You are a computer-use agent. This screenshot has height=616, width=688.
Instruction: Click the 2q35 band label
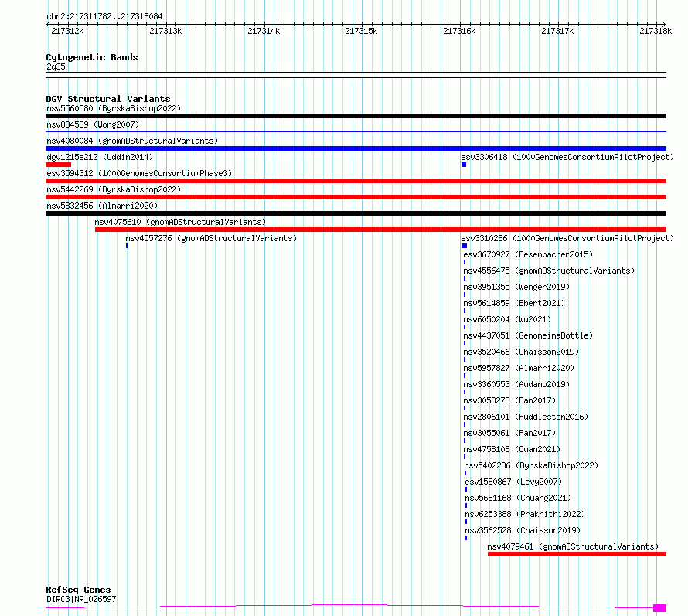[x=56, y=66]
